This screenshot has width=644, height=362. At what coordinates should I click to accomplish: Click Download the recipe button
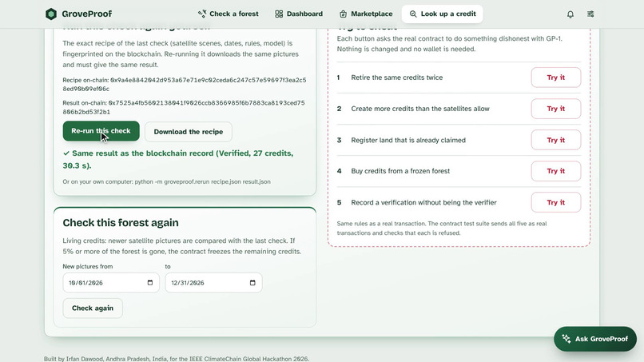point(188,132)
